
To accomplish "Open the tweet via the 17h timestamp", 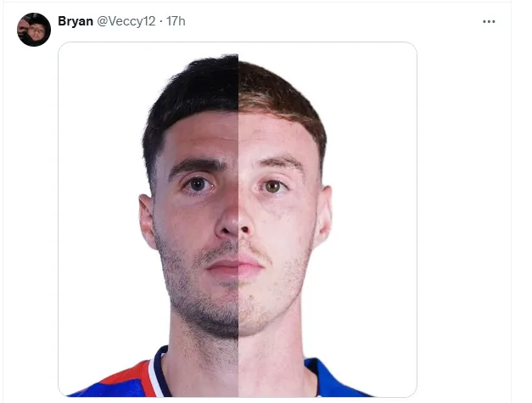I will pos(176,21).
